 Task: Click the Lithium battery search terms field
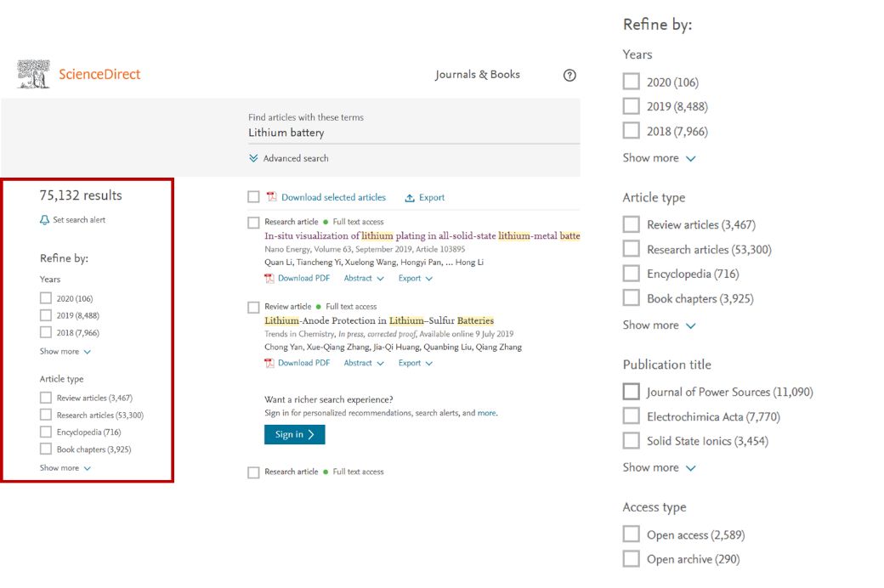click(408, 133)
